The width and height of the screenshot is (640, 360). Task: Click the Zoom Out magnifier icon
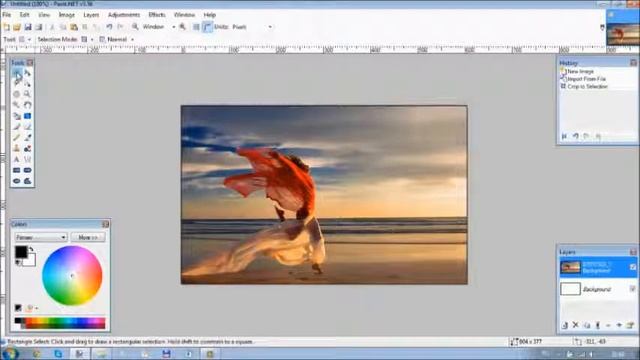(135, 27)
